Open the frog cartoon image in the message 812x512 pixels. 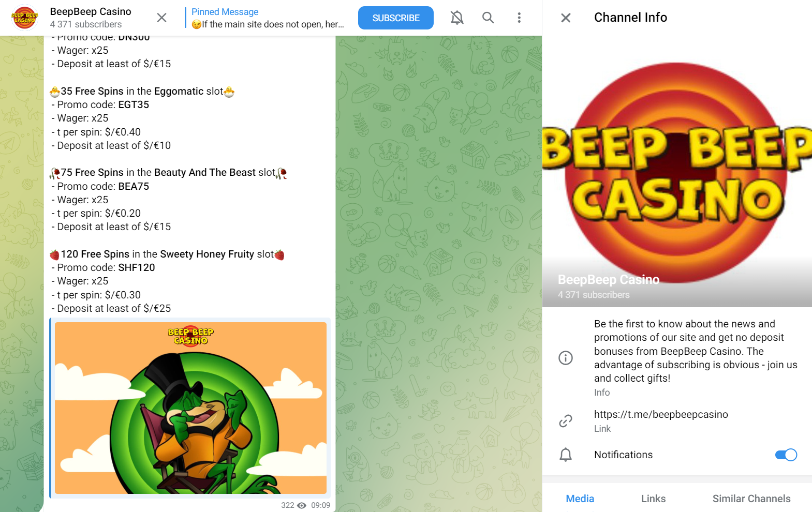(190, 408)
